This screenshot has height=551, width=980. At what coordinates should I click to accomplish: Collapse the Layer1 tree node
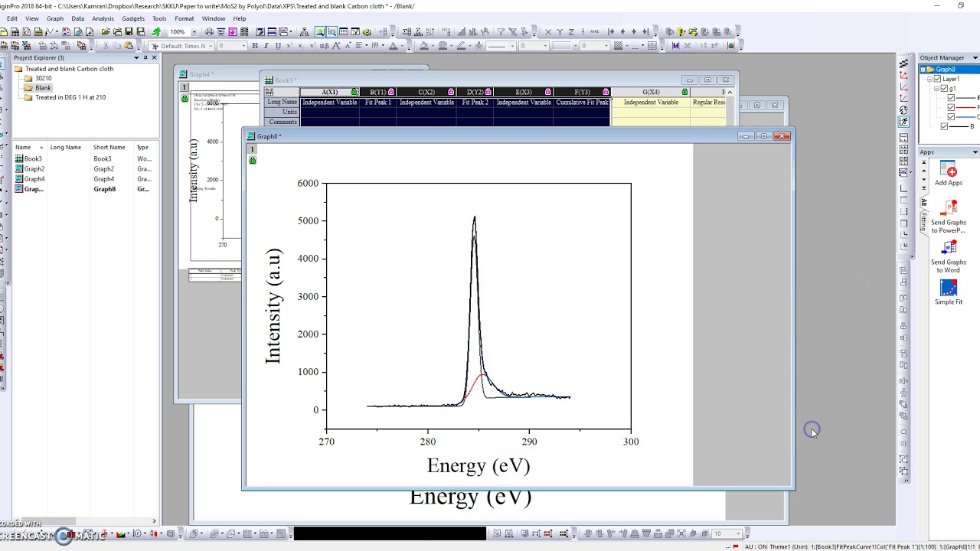click(929, 79)
